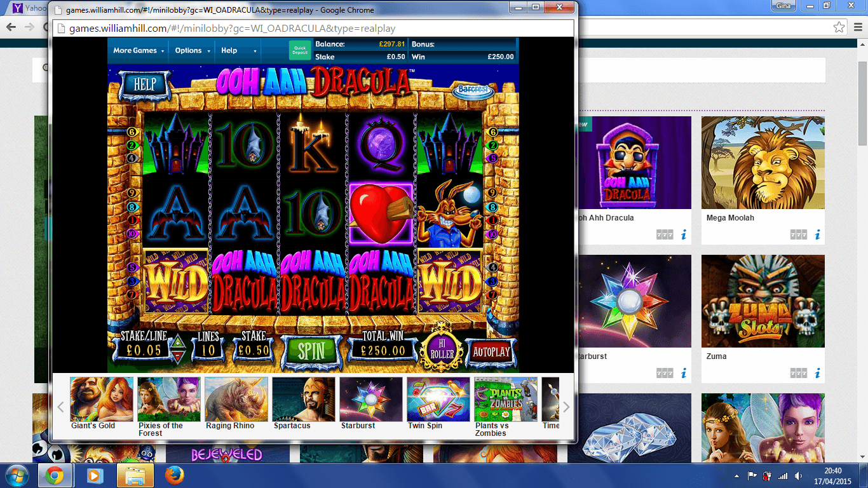View info icon for Mega Moolah

tap(818, 234)
